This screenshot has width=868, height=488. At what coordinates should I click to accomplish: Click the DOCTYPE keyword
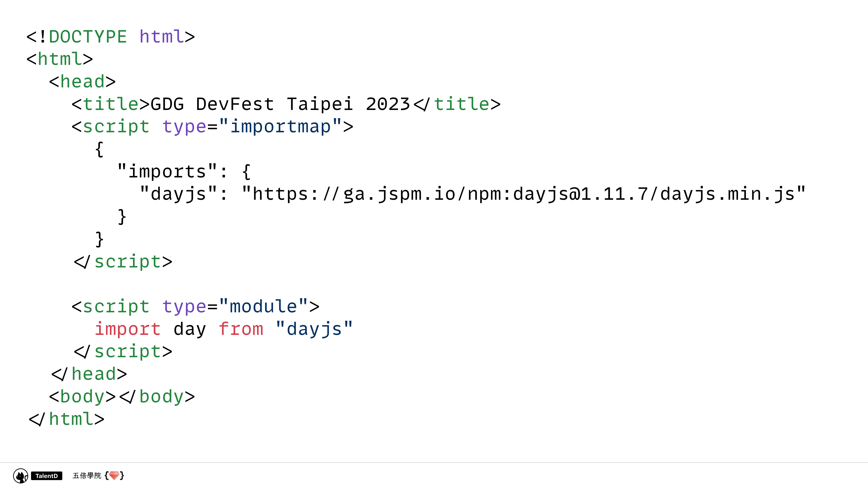(88, 37)
